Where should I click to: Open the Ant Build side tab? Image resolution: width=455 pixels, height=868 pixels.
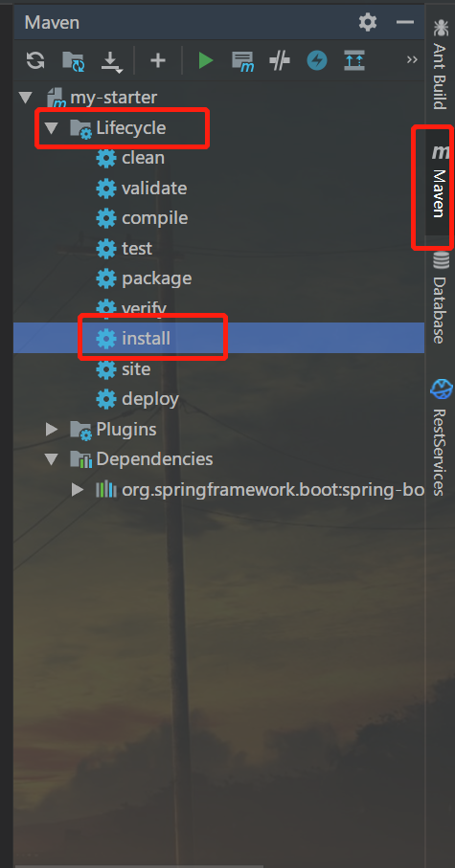441,64
